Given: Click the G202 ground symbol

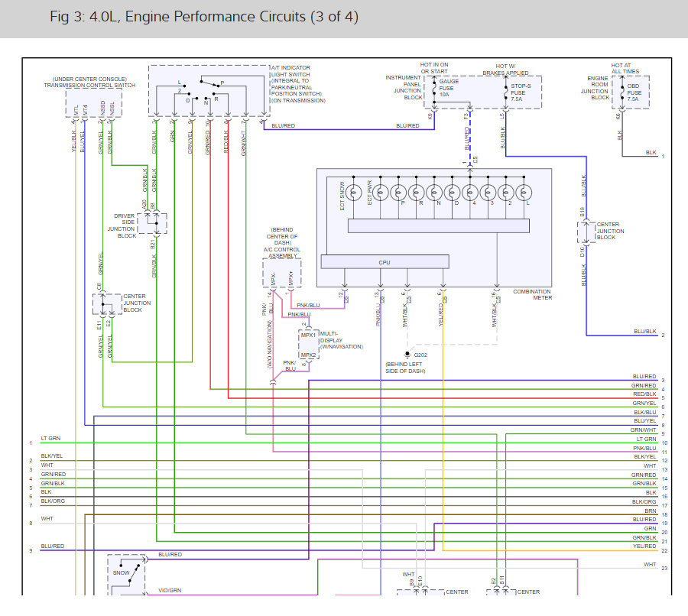Looking at the screenshot, I should click(x=407, y=355).
